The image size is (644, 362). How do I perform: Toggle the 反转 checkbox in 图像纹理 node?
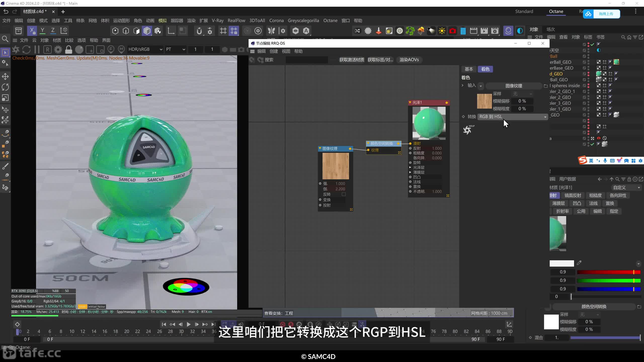tap(344, 194)
